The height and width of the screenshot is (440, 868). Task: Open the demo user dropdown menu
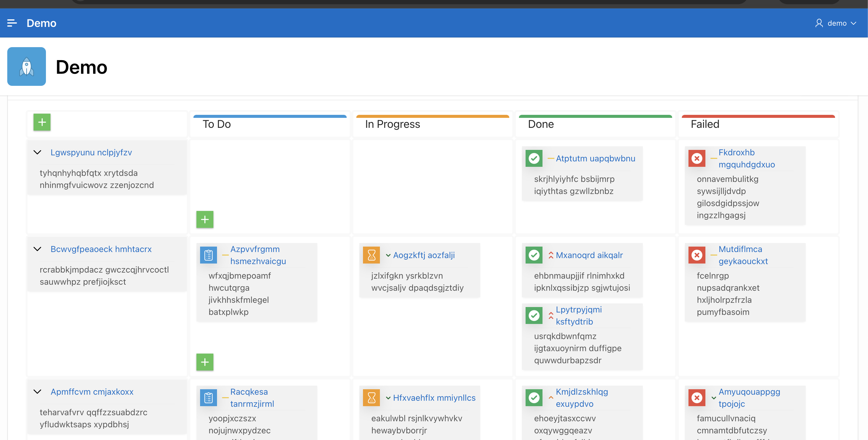(836, 23)
